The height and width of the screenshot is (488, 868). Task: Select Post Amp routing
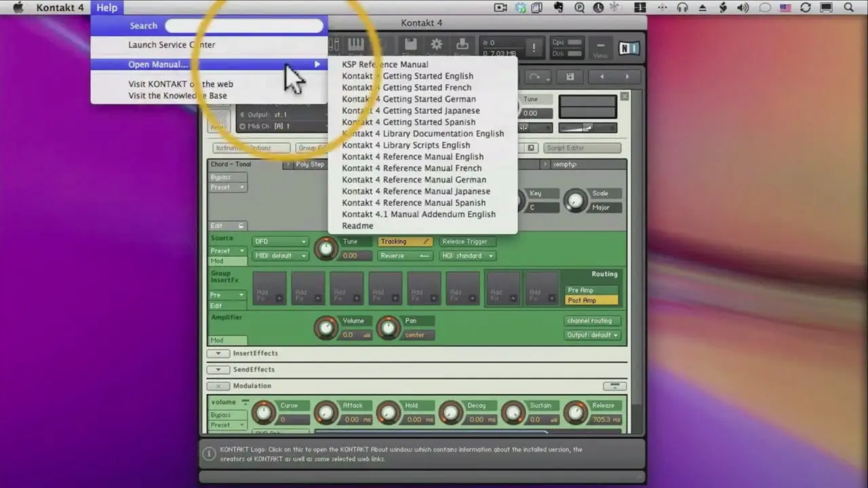[592, 300]
